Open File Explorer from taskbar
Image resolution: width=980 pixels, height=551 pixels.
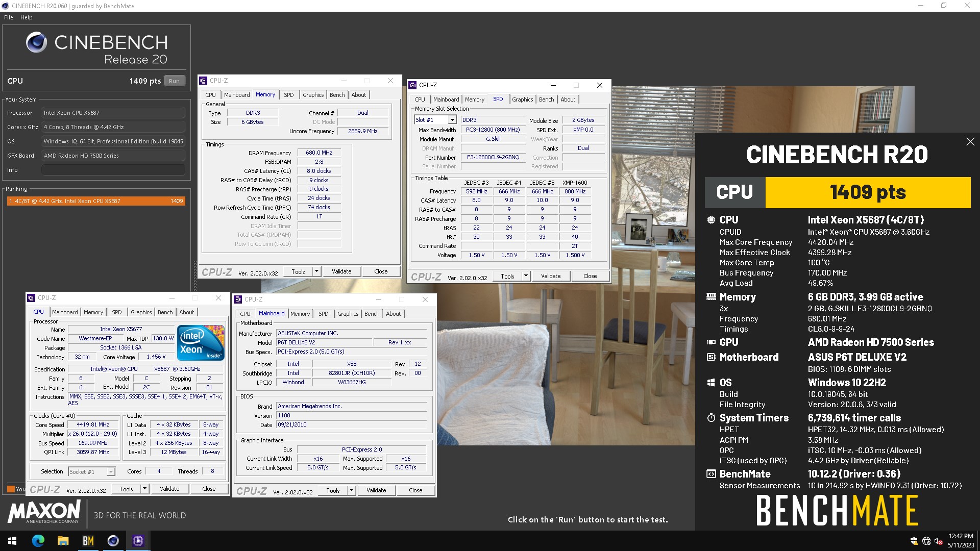click(x=63, y=541)
